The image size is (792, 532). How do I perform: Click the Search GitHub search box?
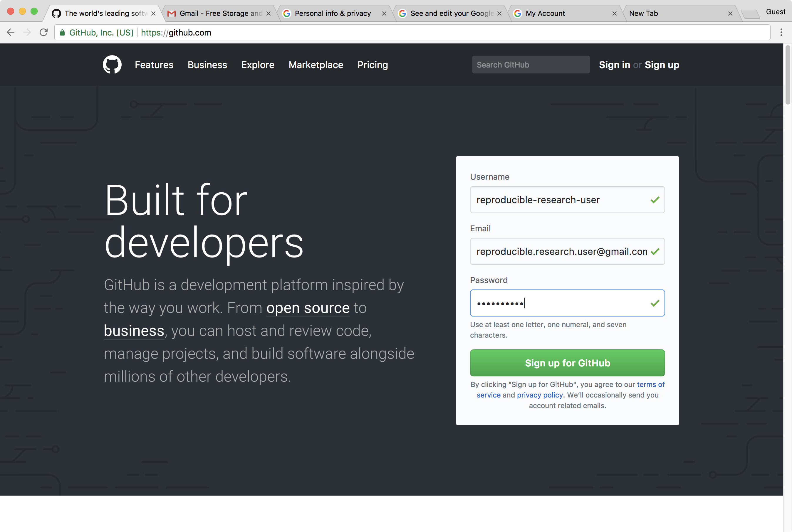coord(530,65)
